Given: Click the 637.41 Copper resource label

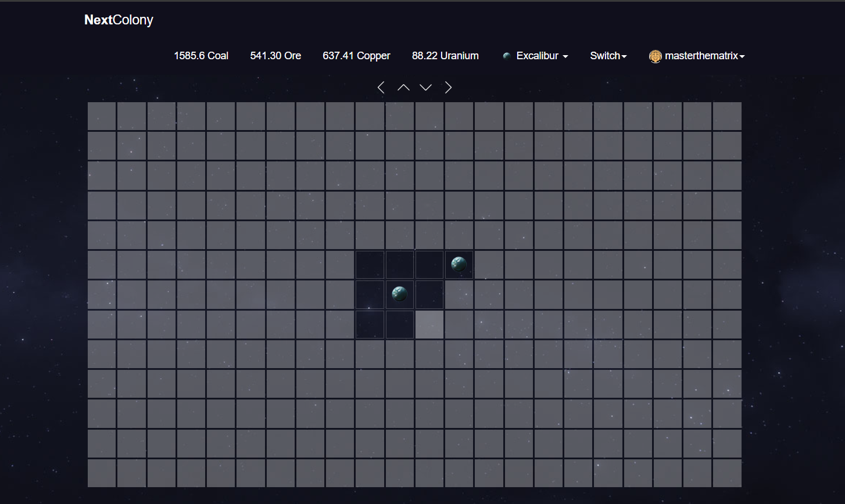Looking at the screenshot, I should pyautogui.click(x=356, y=56).
